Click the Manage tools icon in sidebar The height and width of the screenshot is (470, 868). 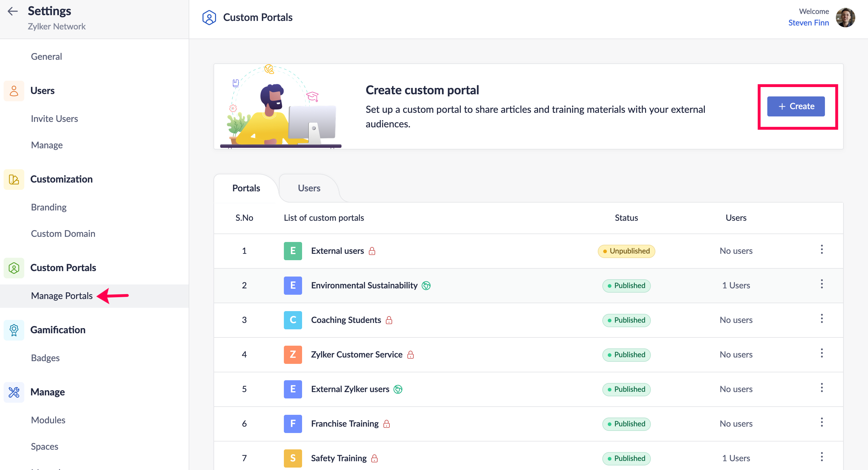[x=14, y=392]
